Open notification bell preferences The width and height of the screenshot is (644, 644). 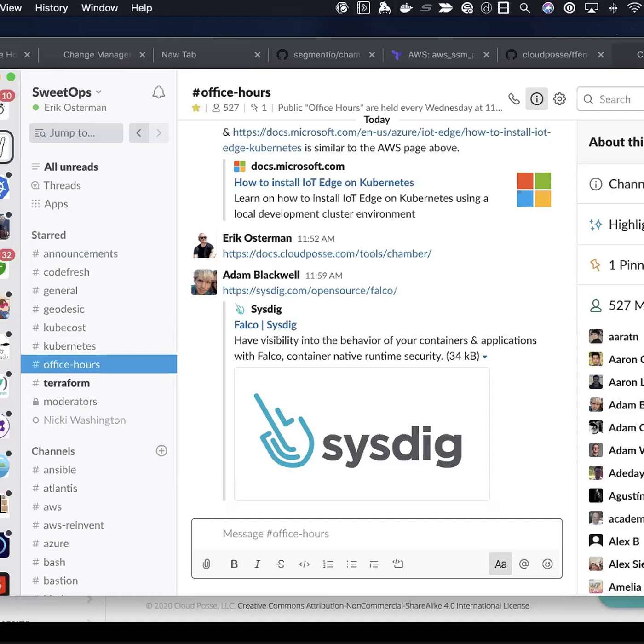(159, 92)
